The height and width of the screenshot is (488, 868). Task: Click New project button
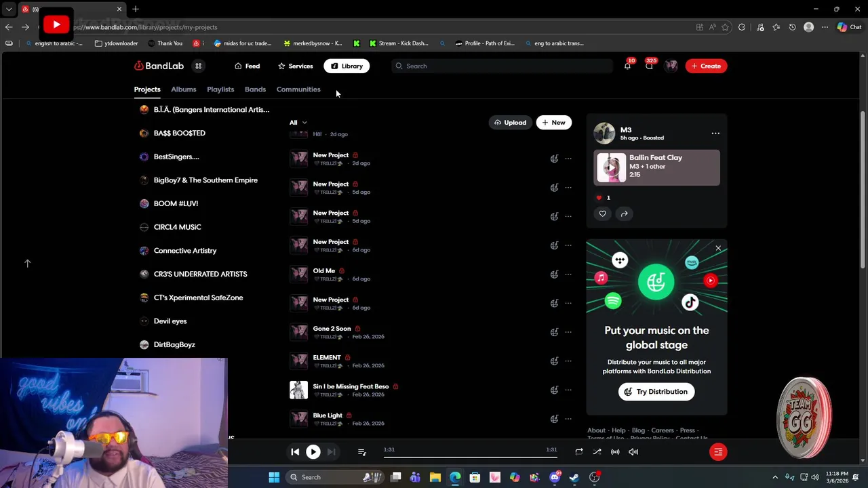553,123
